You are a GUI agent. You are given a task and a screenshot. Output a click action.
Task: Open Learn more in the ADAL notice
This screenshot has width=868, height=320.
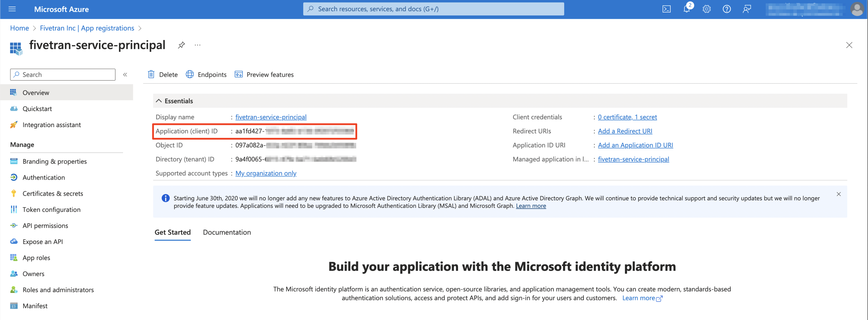[x=531, y=206]
